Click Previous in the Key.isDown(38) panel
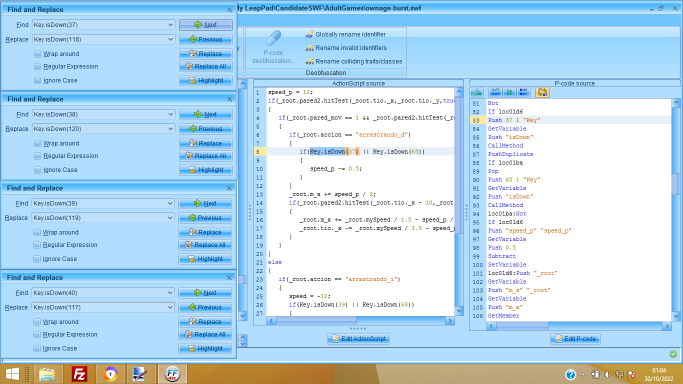 (206, 129)
